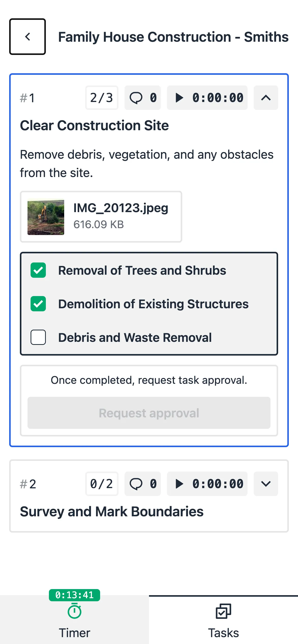Image resolution: width=298 pixels, height=644 pixels.
Task: Start the timer for Clear Construction Site
Action: pos(207,98)
